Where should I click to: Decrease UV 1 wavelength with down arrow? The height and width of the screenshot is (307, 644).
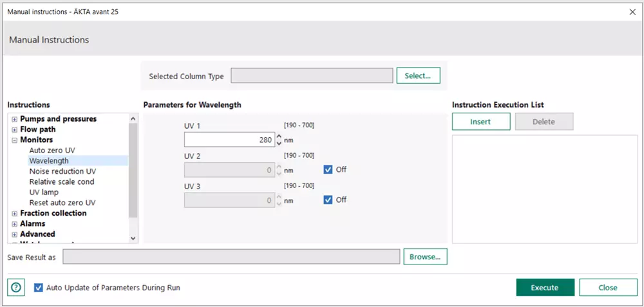279,143
